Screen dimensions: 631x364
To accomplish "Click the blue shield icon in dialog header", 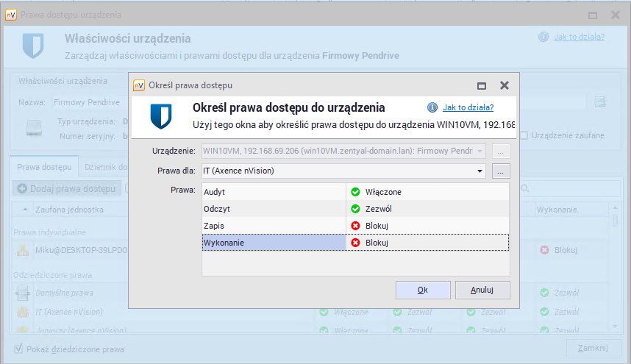I will pos(160,116).
